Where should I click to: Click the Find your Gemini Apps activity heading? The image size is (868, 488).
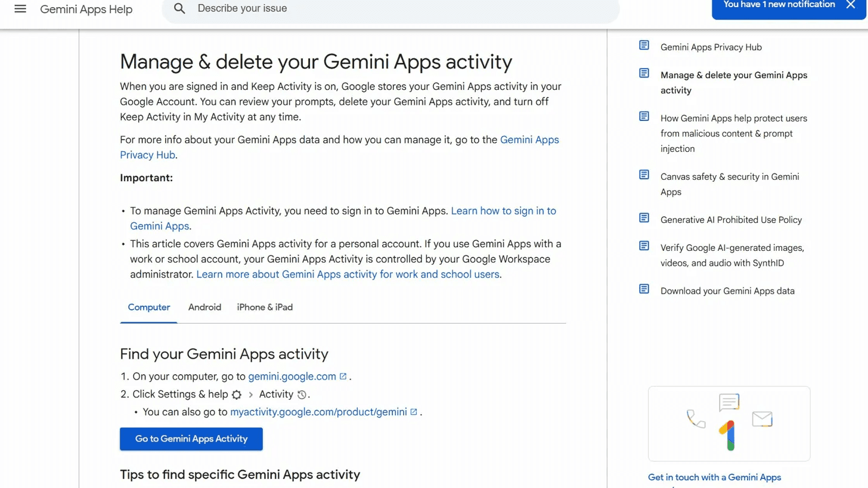pos(224,354)
